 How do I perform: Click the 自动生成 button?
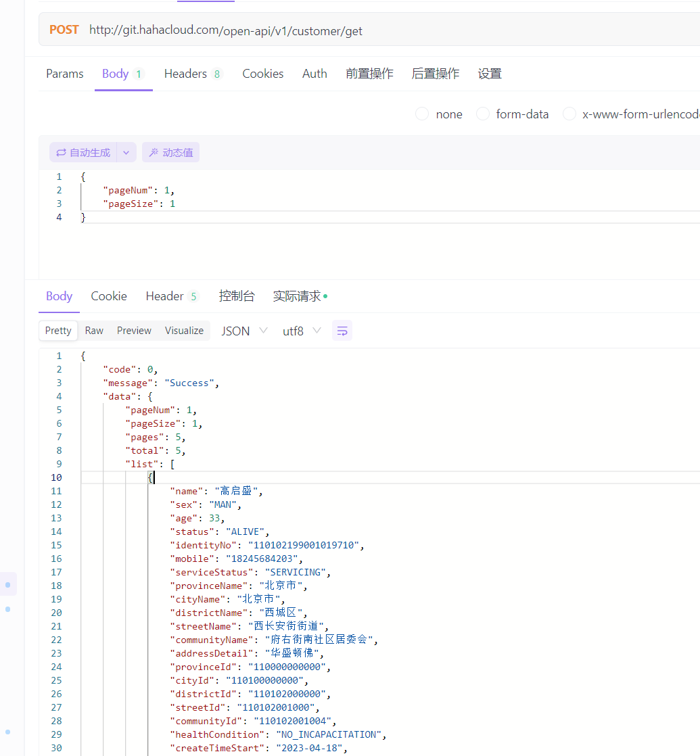pos(83,153)
